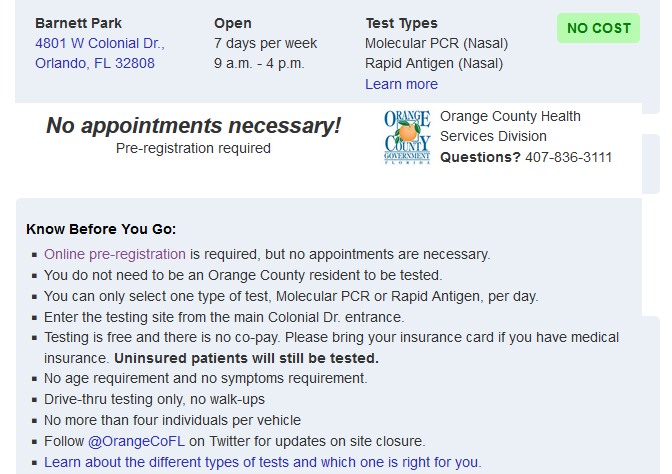Click the Know Before You Go heading
The height and width of the screenshot is (474, 672).
click(101, 229)
